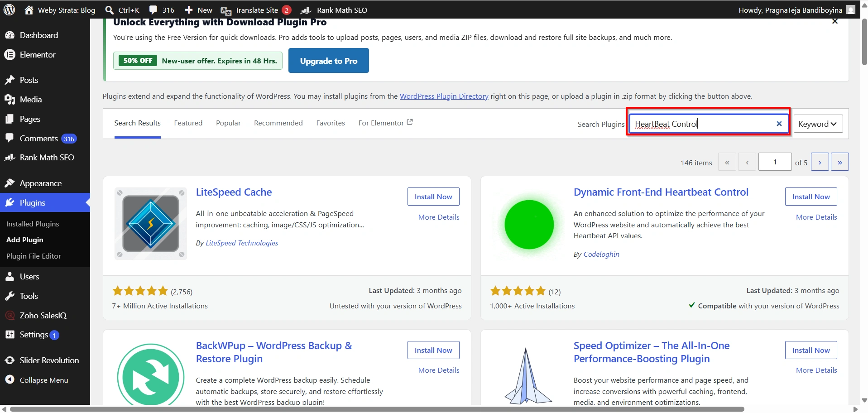This screenshot has height=413, width=868.
Task: Open Installed Plugins submenu item
Action: 33,224
